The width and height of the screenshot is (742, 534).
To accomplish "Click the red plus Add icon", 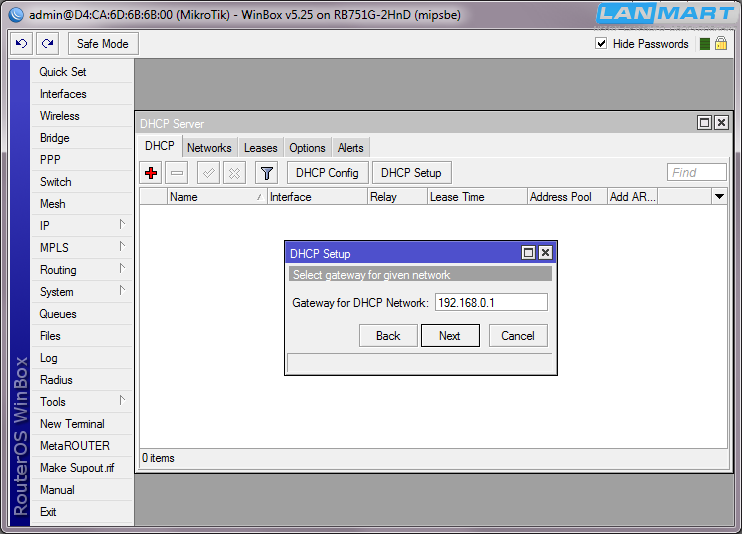I will pos(151,173).
